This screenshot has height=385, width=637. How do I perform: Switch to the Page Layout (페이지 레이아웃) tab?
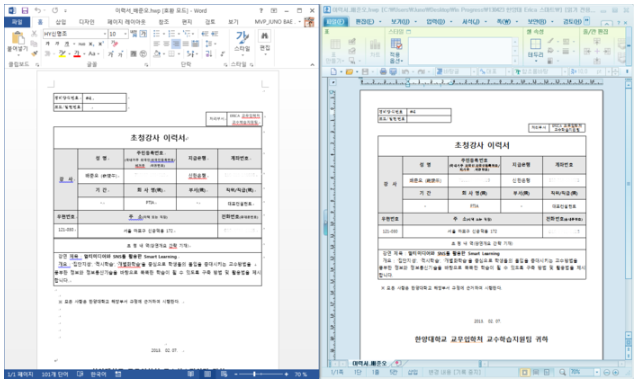[126, 22]
